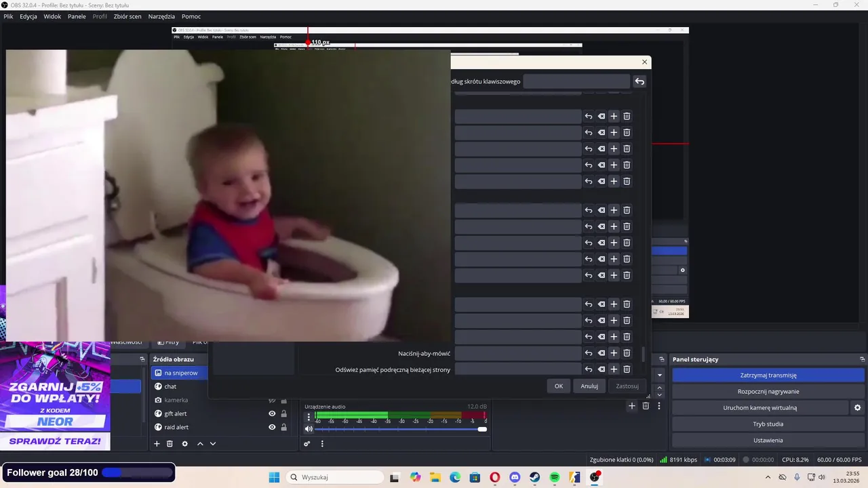Stop streaming with Zatrzymaj transmisję
Viewport: 868px width, 488px height.
coord(768,375)
